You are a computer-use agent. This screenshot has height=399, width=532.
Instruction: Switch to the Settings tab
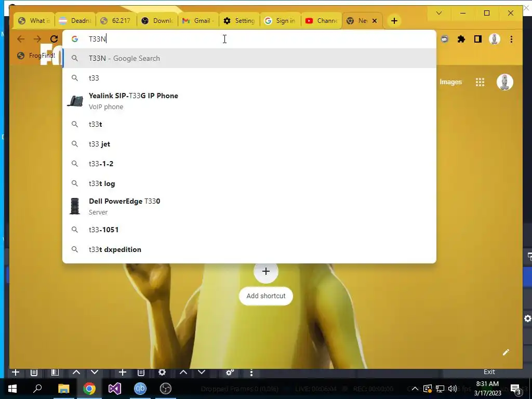[x=240, y=21]
